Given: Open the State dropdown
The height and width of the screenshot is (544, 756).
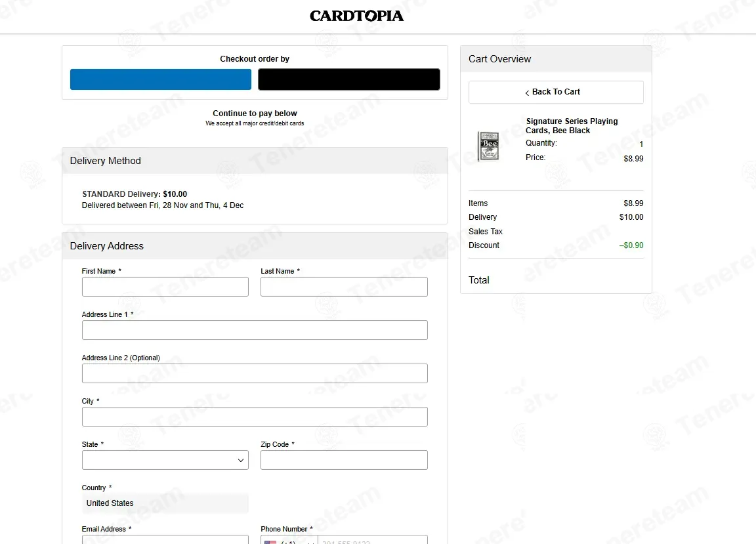Looking at the screenshot, I should (x=165, y=460).
